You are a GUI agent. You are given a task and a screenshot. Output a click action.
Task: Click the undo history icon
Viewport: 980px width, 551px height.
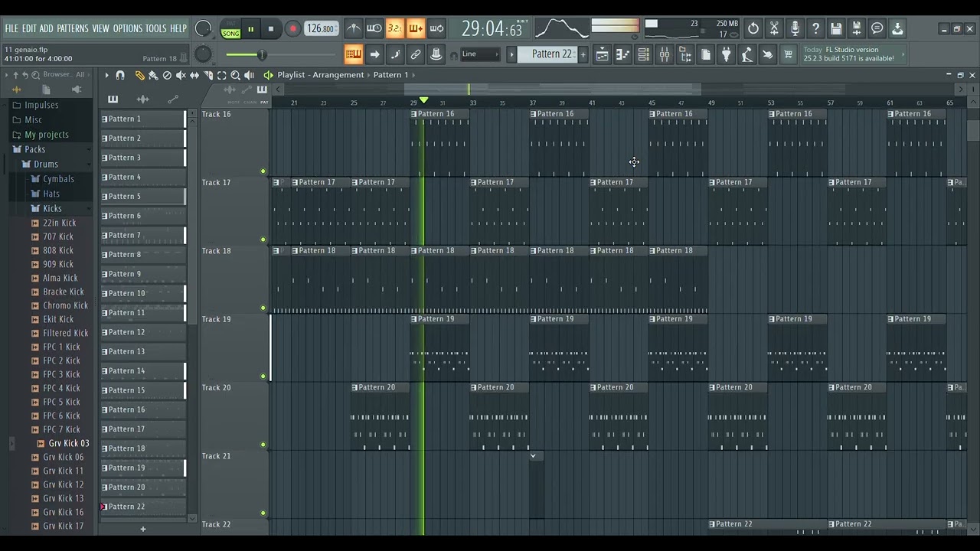click(753, 29)
